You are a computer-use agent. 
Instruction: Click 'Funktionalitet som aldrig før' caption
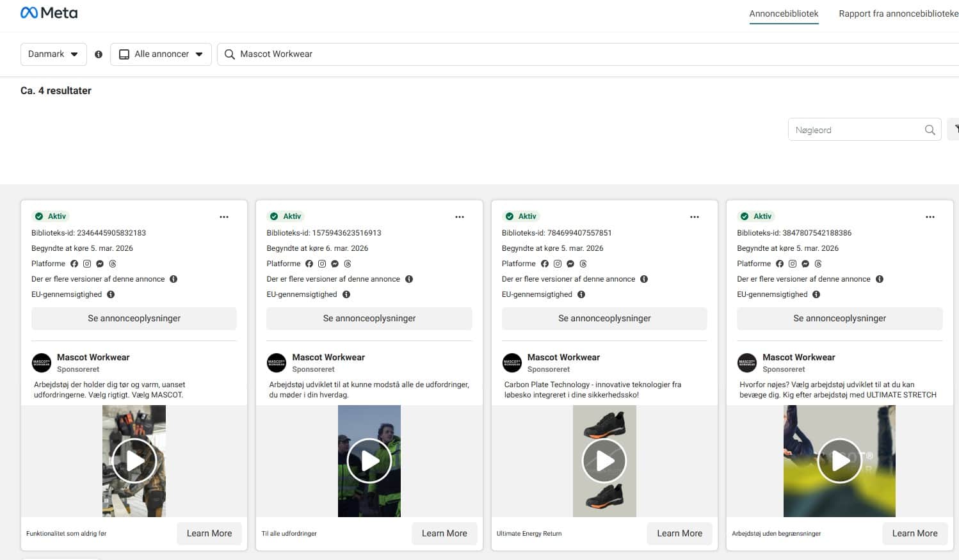coord(66,534)
